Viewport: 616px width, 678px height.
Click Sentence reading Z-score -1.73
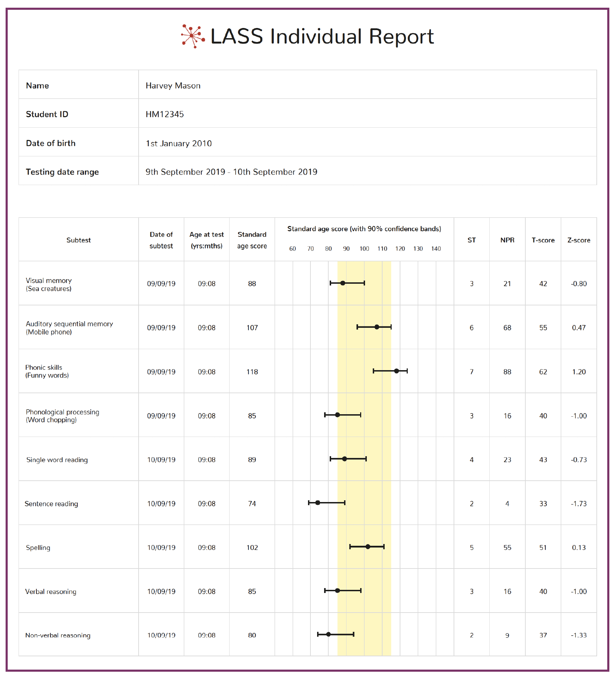[579, 504]
